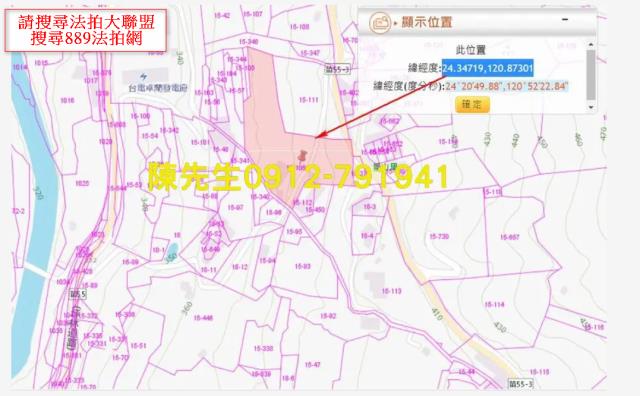Image resolution: width=640 pixels, height=396 pixels.
Task: Click parcel label 15-448
Action: point(203,318)
